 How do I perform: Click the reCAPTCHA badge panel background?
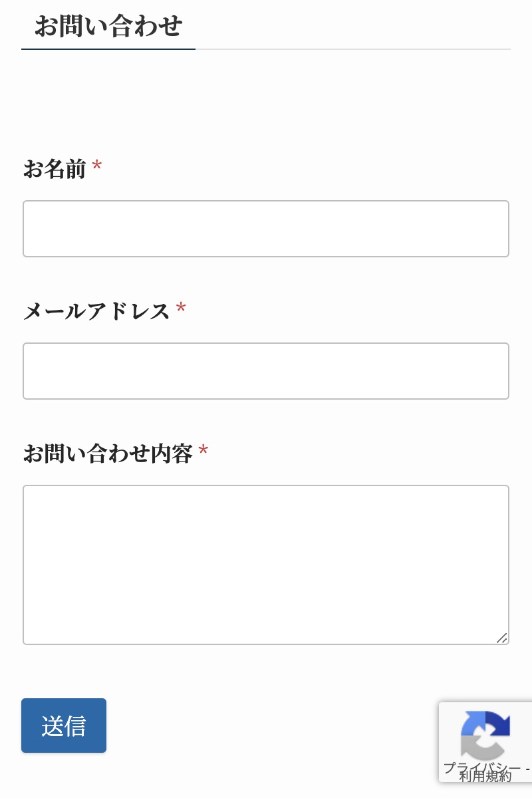pos(485,742)
